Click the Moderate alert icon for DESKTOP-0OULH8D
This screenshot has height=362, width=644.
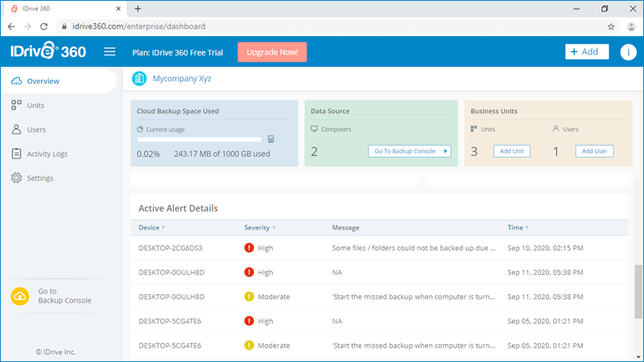(x=249, y=296)
